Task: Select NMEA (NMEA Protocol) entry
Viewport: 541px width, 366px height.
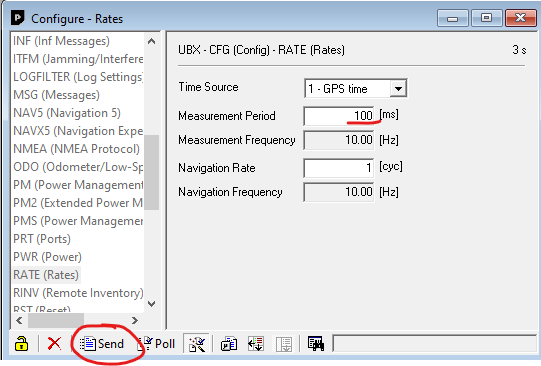Action: point(76,149)
